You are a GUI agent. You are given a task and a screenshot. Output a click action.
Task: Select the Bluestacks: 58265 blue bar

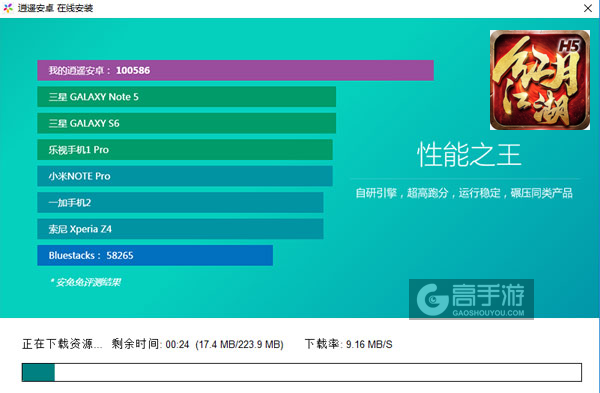(155, 255)
